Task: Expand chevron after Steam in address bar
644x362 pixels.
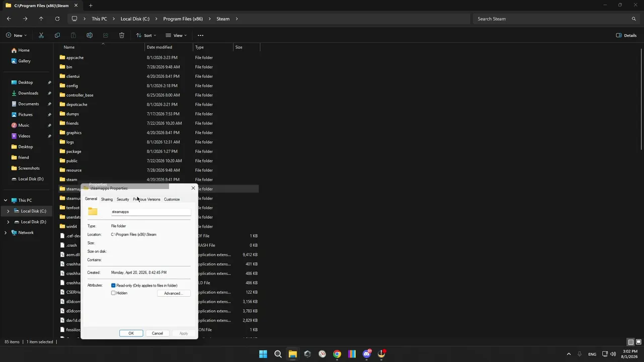Action: click(236, 19)
